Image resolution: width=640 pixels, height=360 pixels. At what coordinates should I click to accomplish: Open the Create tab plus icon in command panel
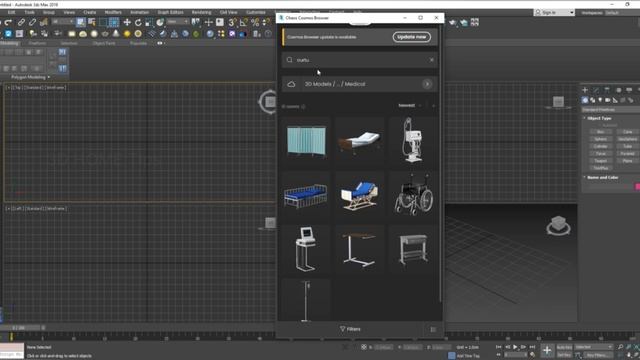coord(585,90)
